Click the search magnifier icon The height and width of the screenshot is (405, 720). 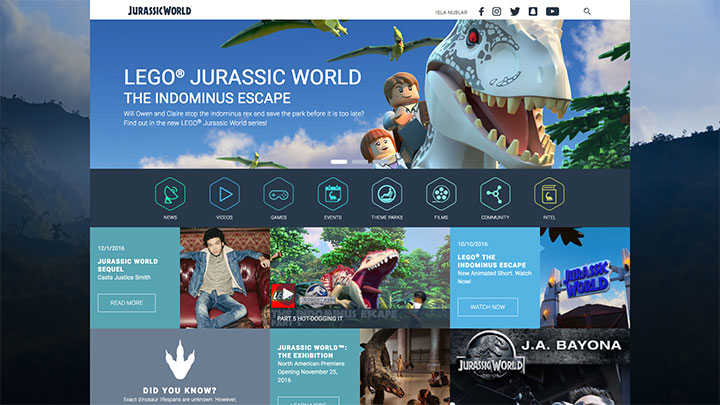pos(587,11)
